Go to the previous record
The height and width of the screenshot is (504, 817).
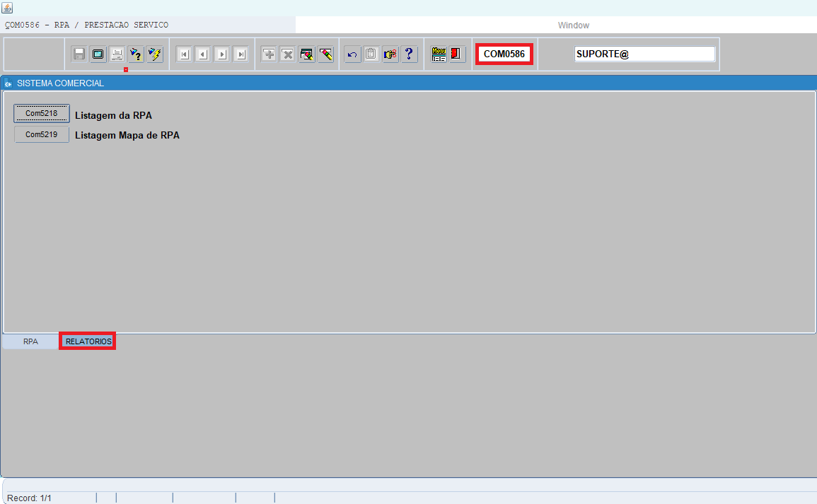[203, 54]
